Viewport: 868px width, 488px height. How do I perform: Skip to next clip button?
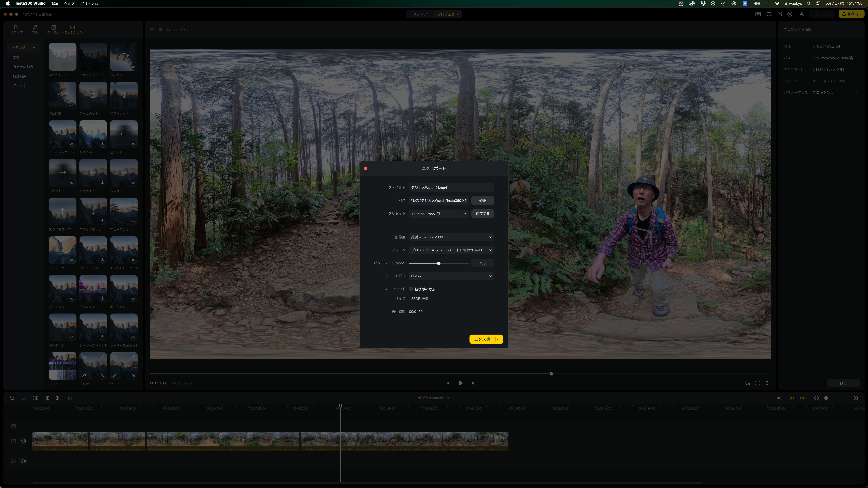tap(473, 383)
